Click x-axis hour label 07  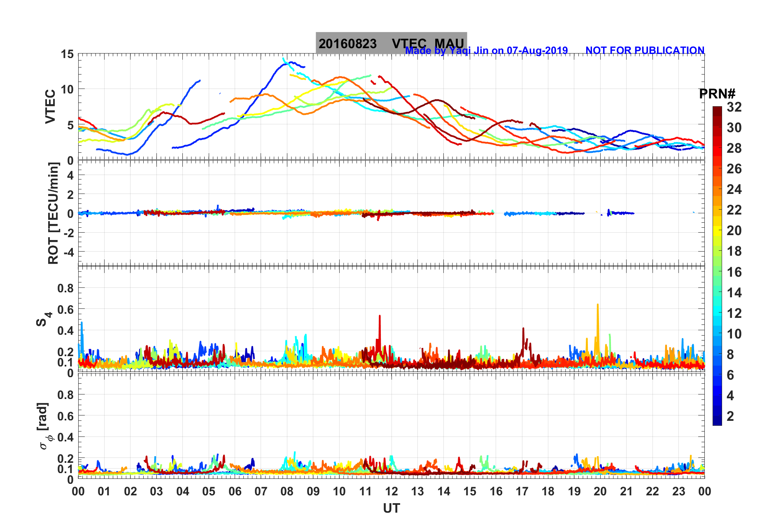click(261, 491)
